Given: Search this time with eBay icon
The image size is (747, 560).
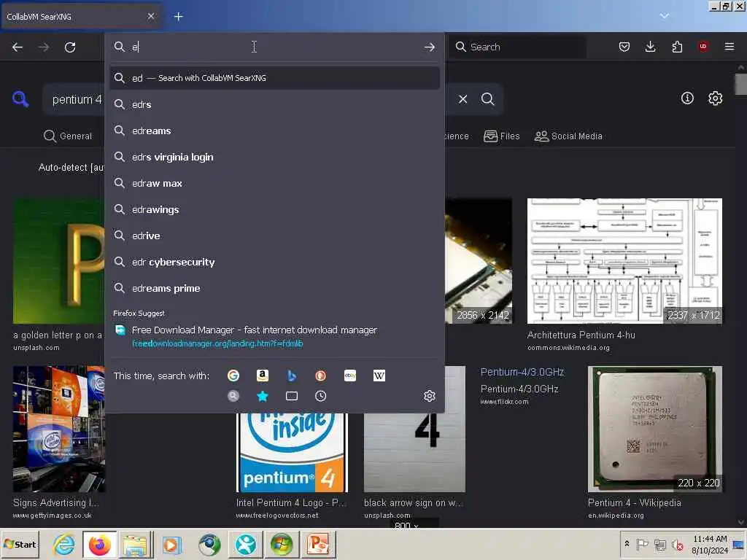Looking at the screenshot, I should [x=350, y=376].
